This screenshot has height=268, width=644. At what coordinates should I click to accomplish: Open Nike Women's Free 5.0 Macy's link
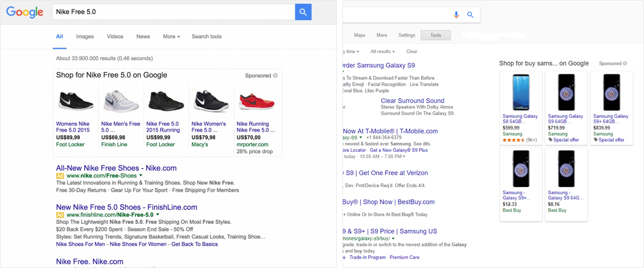tap(209, 127)
